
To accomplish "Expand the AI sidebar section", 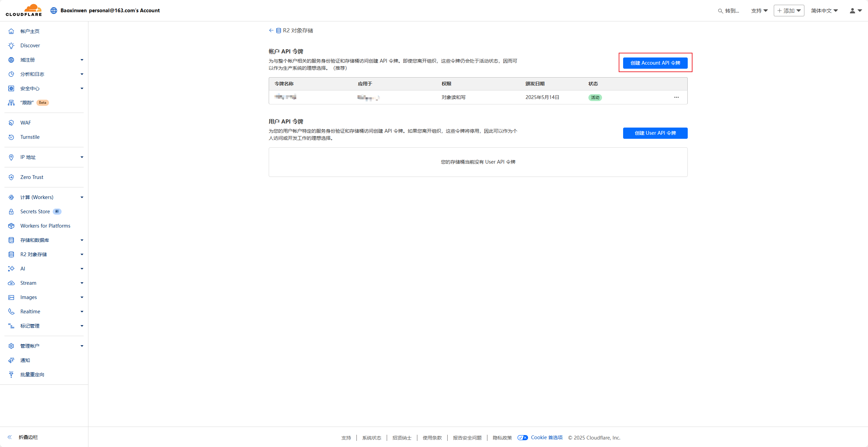I will pos(82,269).
